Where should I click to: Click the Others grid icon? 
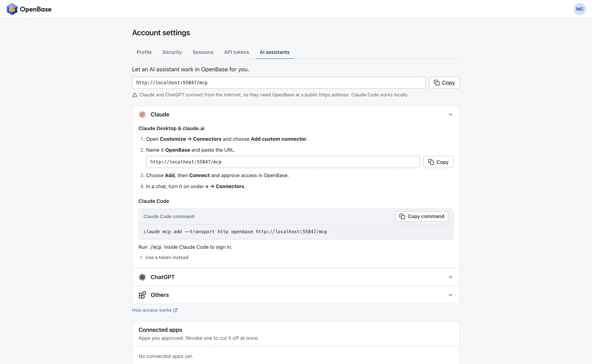(142, 295)
